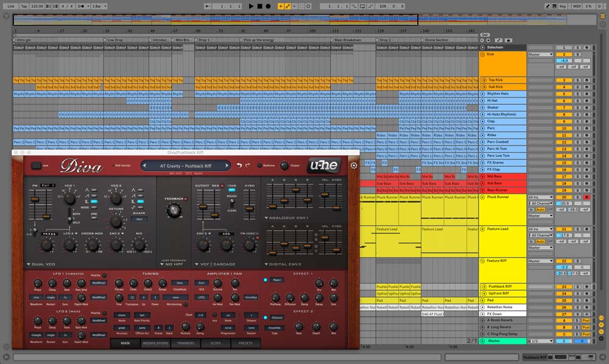Click the Diva redo arrow
The width and height of the screenshot is (609, 364).
[248, 165]
